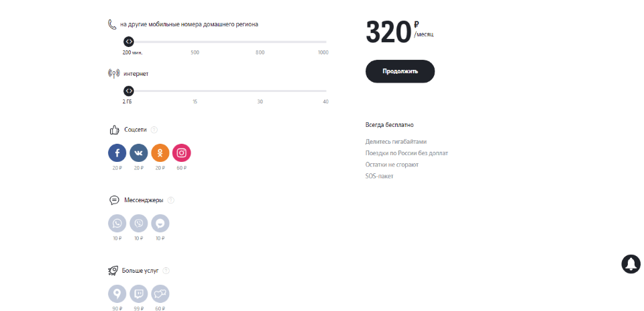Select the 60 ₽ chat bubbles service icon

coord(160,294)
